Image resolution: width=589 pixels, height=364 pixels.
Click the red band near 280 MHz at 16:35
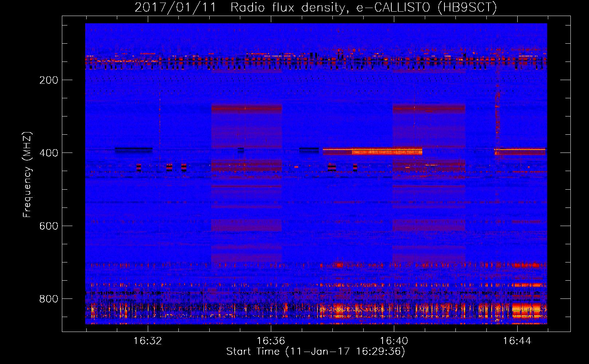tap(246, 108)
